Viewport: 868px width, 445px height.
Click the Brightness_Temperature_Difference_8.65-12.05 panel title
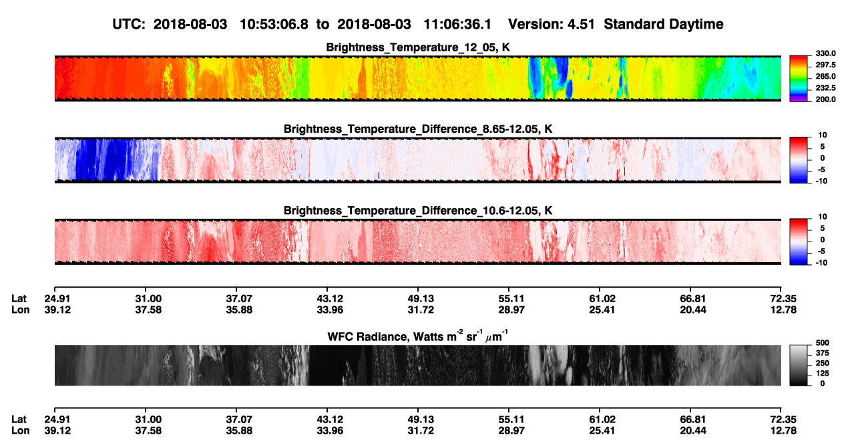click(418, 129)
